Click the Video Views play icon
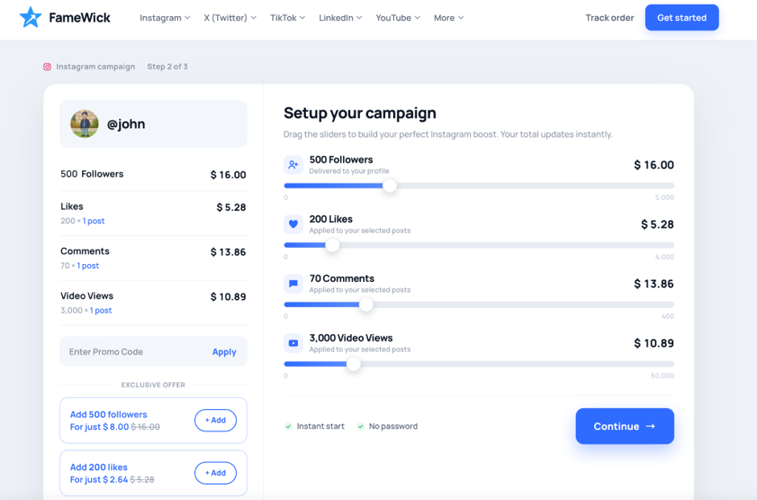 pyautogui.click(x=293, y=343)
